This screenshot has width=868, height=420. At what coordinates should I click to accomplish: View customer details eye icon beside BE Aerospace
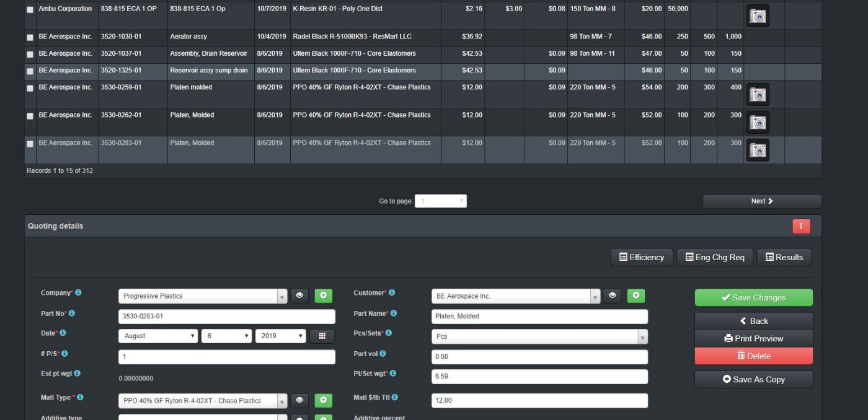click(x=613, y=296)
